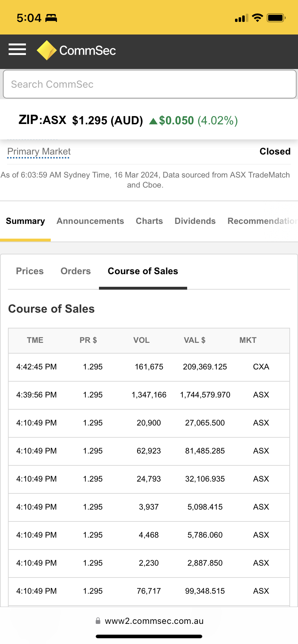Select the Orders sub-tab

(x=76, y=271)
